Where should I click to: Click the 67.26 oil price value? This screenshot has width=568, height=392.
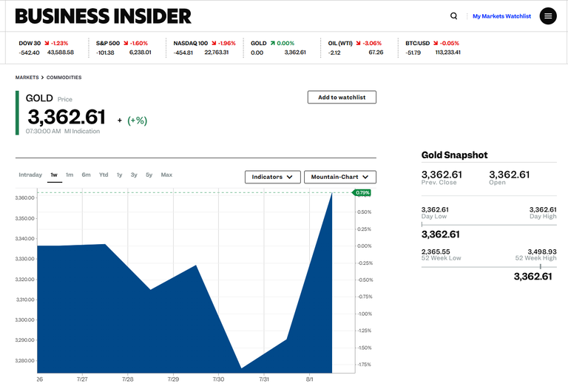(376, 53)
